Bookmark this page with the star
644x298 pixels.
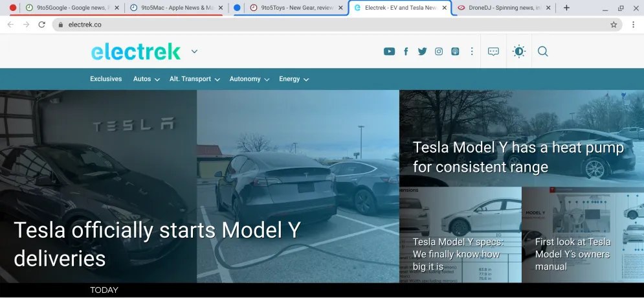tap(614, 25)
